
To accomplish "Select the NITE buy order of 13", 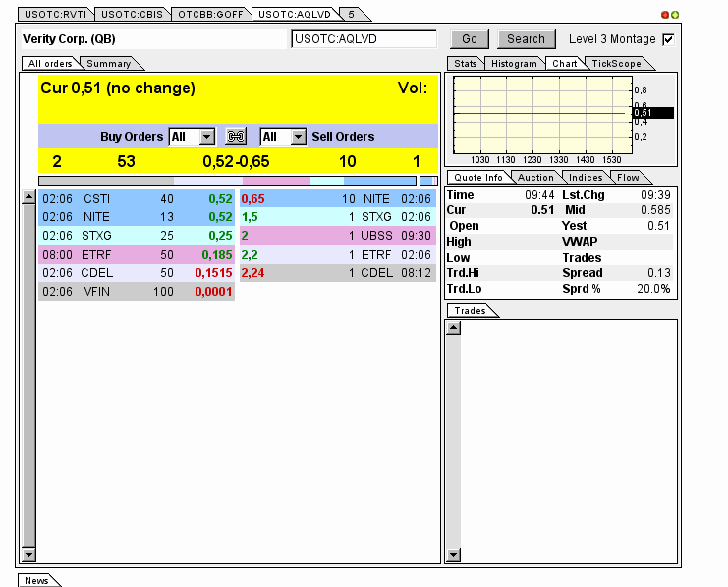I will tap(137, 217).
